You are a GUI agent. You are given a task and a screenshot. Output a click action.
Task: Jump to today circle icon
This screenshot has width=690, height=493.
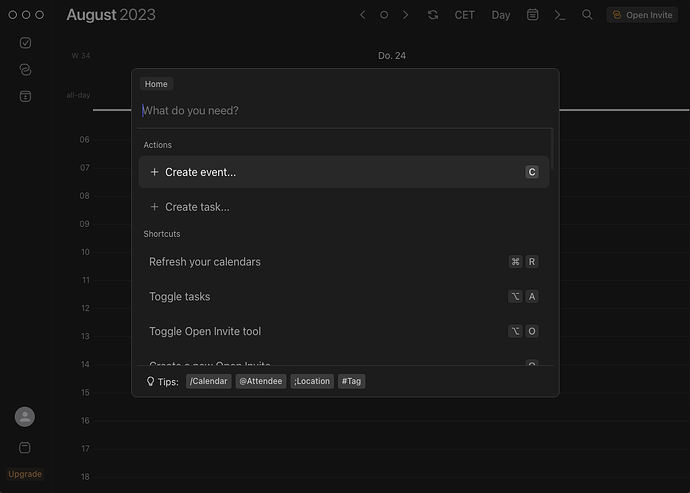click(x=384, y=15)
